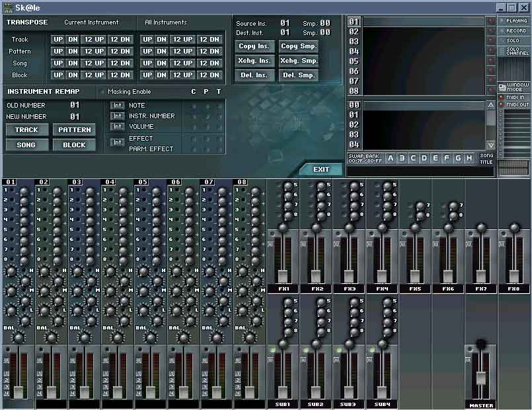Toggle the Record mode indicator
The width and height of the screenshot is (532, 410).
click(501, 30)
